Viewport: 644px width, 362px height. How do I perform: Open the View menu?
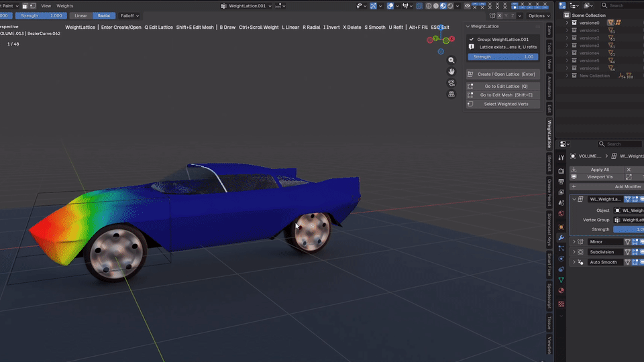46,6
